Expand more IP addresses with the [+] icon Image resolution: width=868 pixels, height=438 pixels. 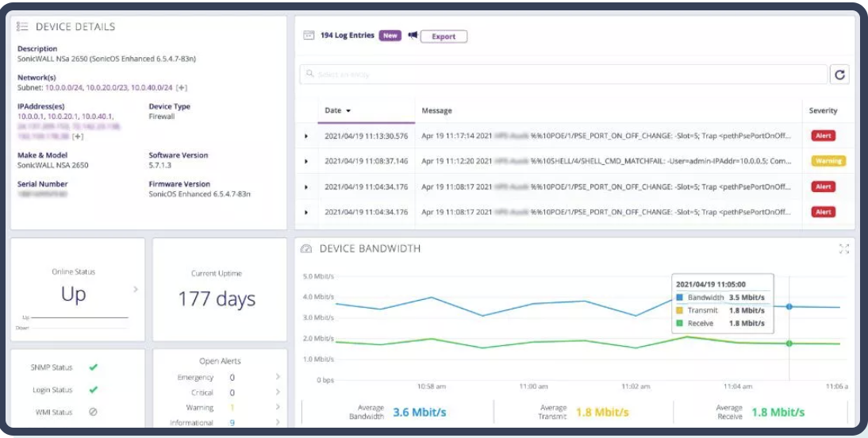click(x=78, y=136)
